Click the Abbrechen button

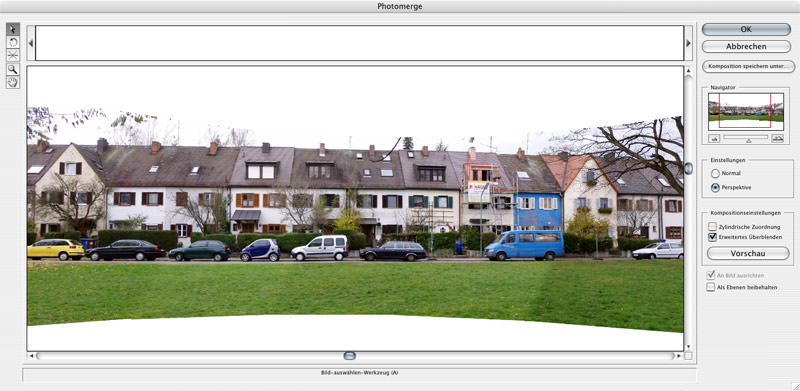(746, 46)
